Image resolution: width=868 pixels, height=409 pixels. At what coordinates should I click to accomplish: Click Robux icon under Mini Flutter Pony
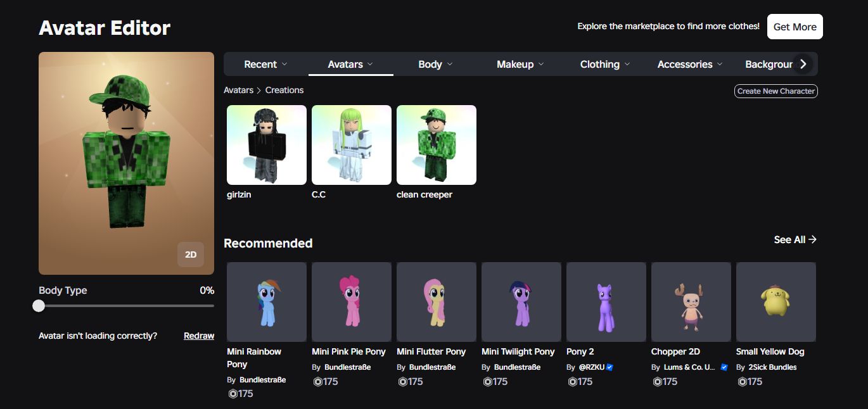[402, 382]
